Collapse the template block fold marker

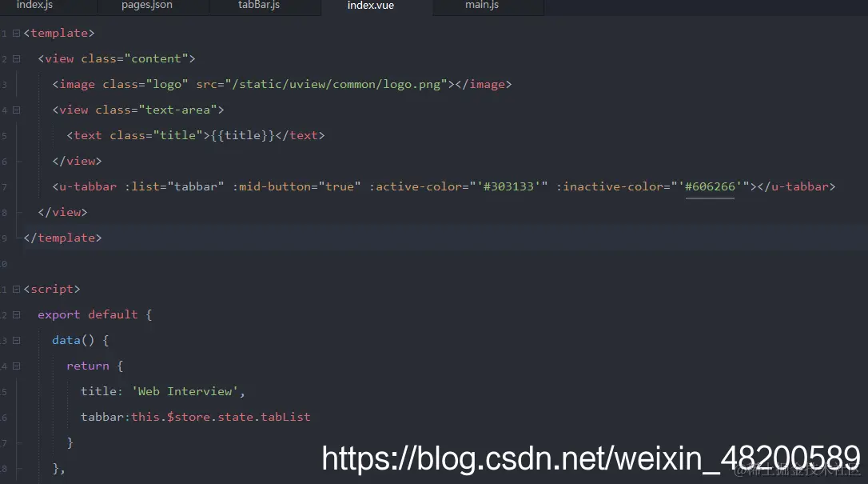coord(17,34)
